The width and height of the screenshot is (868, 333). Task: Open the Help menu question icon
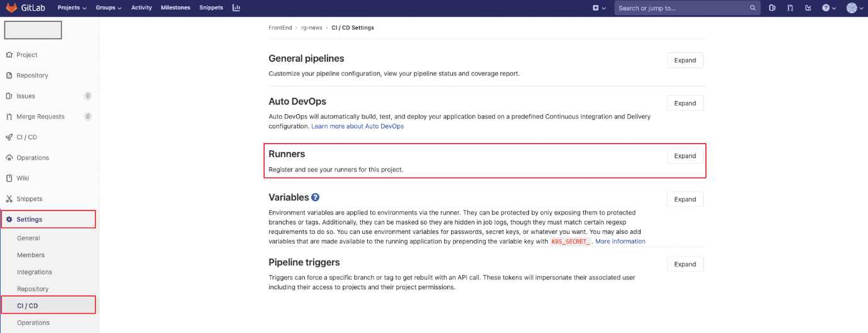click(828, 8)
